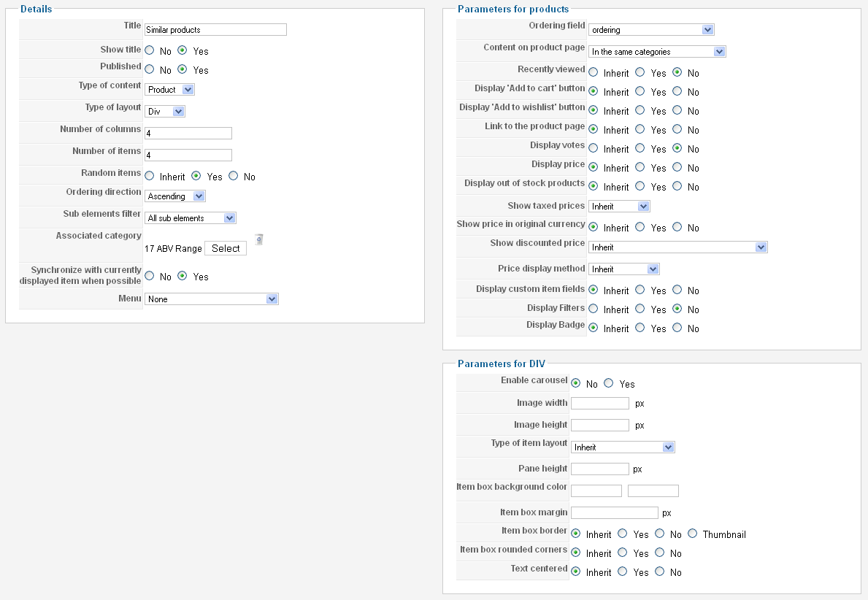Enable carousel by selecting Yes
The image size is (868, 600).
click(609, 384)
